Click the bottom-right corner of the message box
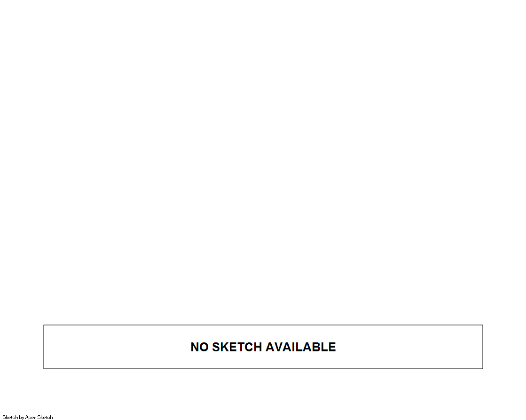 pos(483,369)
